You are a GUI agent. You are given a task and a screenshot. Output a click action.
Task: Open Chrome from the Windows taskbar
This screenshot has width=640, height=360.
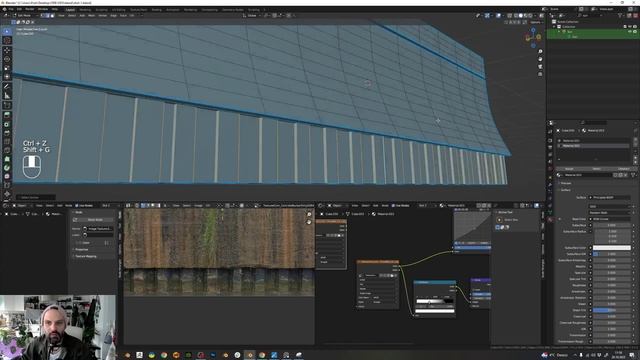point(164,355)
